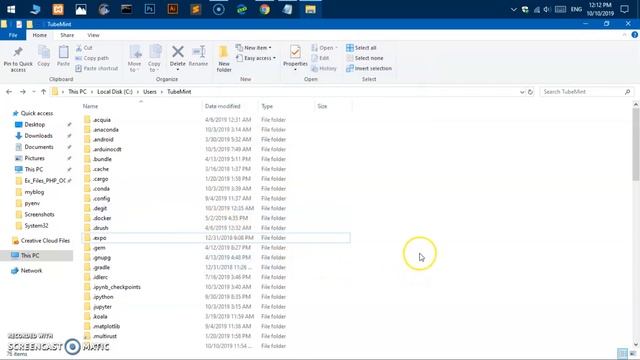Screen dimensions: 640x360
Task: Click the Local Disk (C:) breadcrumb
Action: pyautogui.click(x=115, y=92)
